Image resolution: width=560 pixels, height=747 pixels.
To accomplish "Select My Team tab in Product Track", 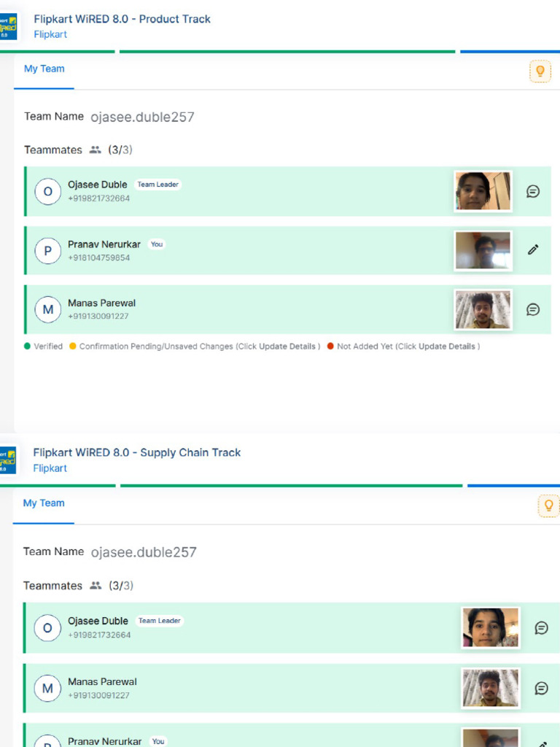I will [44, 69].
